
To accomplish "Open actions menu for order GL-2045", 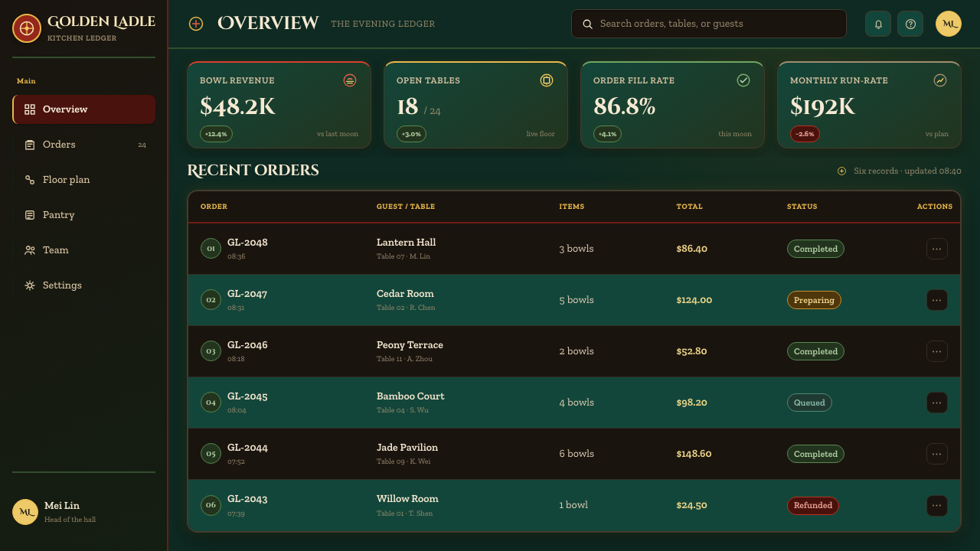I will [x=937, y=403].
